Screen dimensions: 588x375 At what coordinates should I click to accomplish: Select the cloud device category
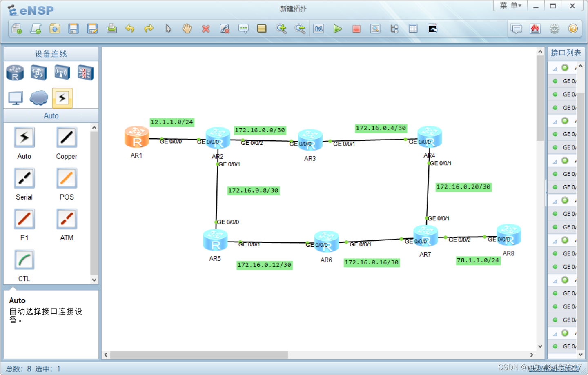(39, 98)
